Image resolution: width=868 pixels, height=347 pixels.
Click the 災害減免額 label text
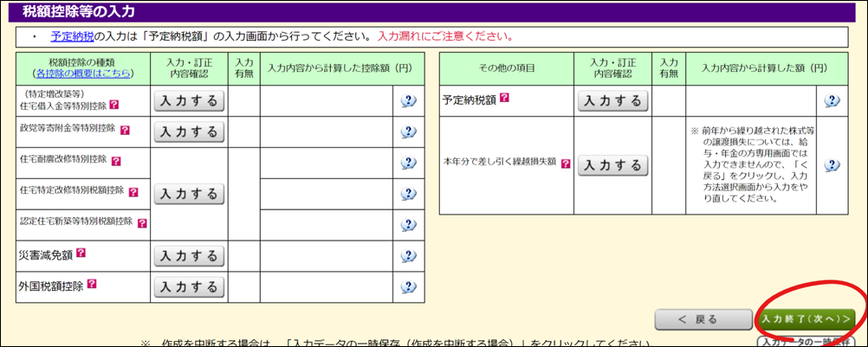[x=45, y=254]
